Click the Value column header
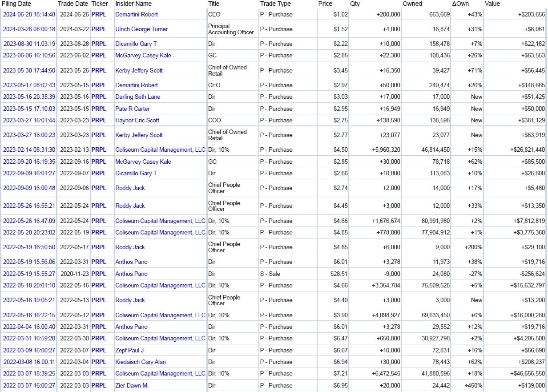 492,4
